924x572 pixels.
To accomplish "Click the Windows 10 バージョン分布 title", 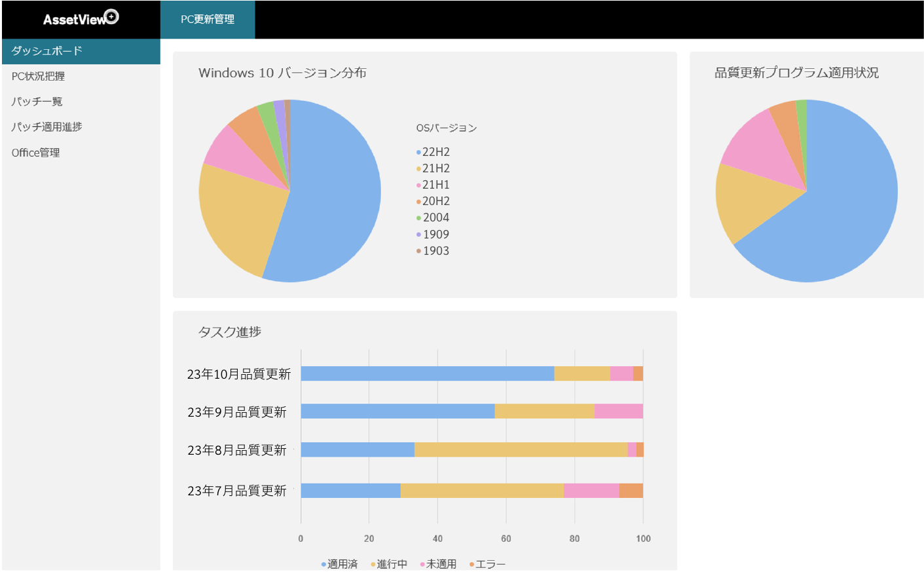I will click(x=282, y=73).
